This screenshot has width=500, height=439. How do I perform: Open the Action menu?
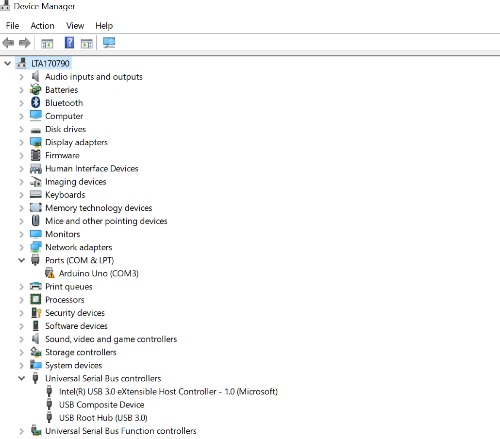tap(42, 26)
